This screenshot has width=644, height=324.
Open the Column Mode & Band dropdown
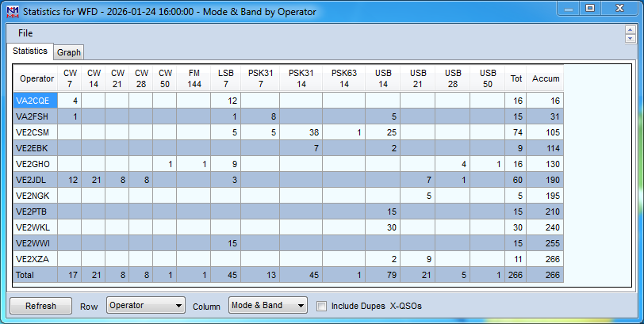(x=267, y=306)
